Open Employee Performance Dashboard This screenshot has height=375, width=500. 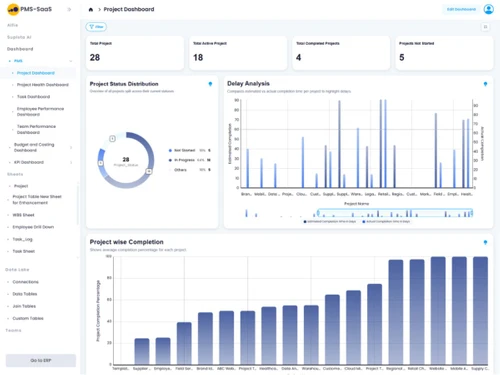(x=40, y=112)
